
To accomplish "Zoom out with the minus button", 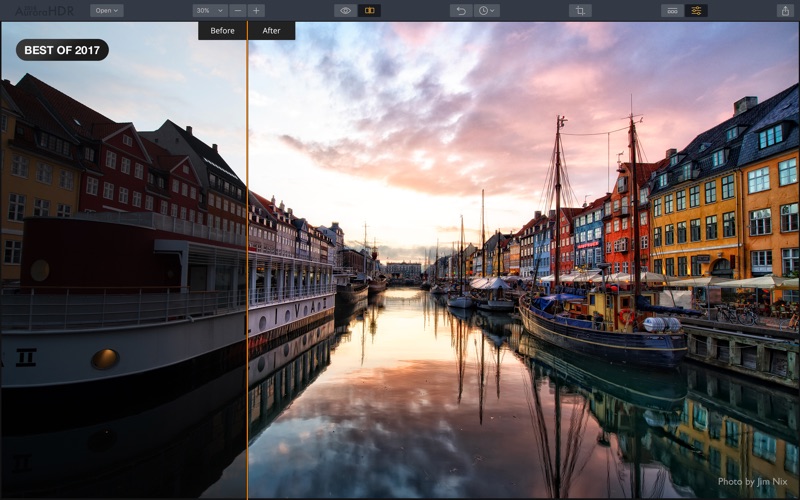I will point(237,11).
